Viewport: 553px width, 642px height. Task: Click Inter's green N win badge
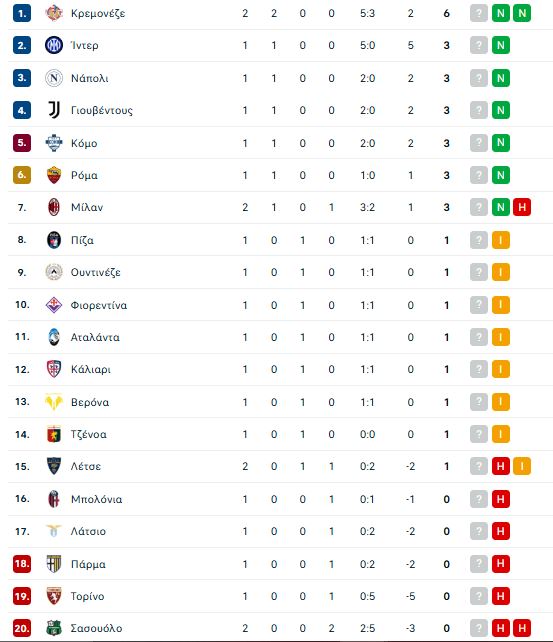pos(501,45)
